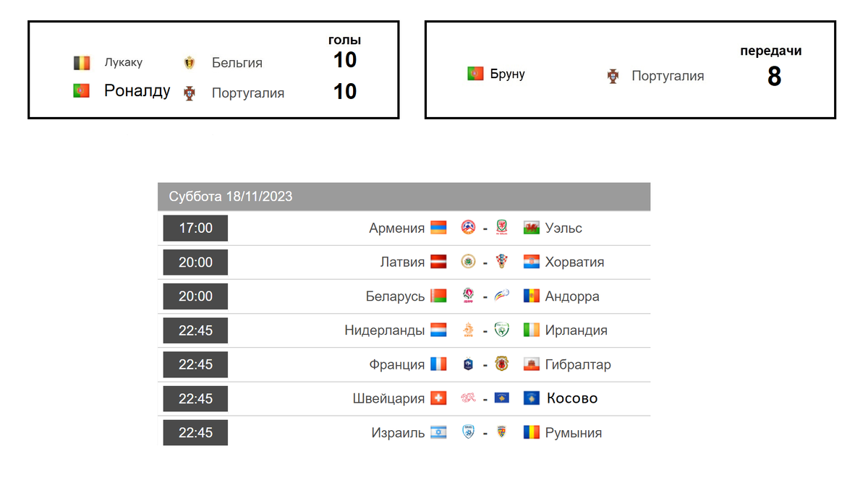Screen dimensions: 868x488
Task: Click the 20:00 time box for Латвия match
Action: click(x=195, y=262)
